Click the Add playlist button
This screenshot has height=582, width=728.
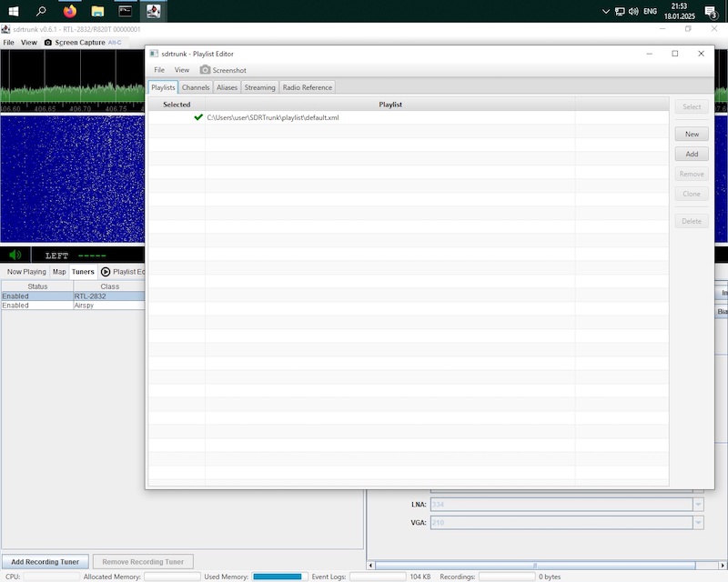692,154
